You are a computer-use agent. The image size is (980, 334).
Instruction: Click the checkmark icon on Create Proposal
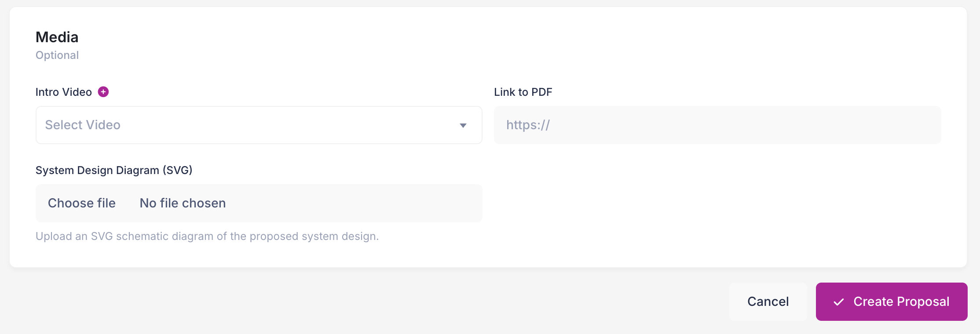pyautogui.click(x=839, y=302)
